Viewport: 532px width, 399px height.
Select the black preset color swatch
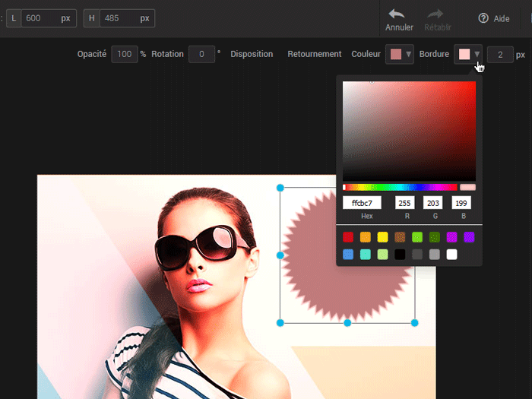coord(400,255)
